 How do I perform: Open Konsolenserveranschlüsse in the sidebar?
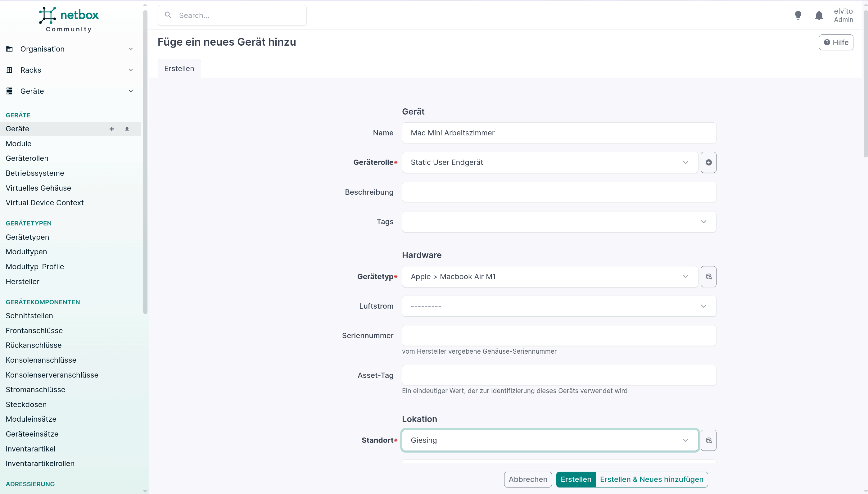(52, 375)
